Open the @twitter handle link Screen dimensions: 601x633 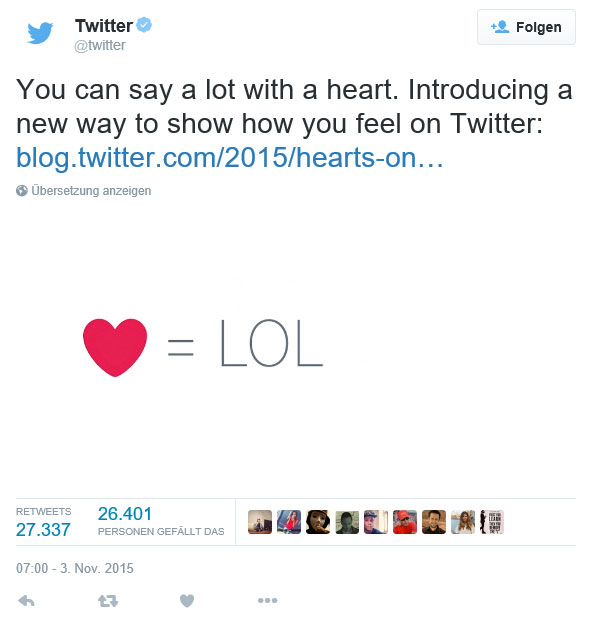click(100, 45)
